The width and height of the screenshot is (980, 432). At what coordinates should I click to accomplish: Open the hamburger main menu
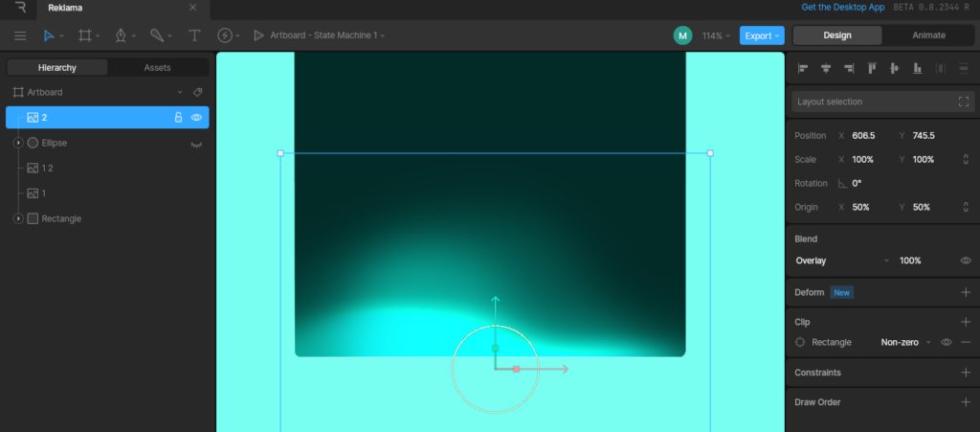pos(20,35)
